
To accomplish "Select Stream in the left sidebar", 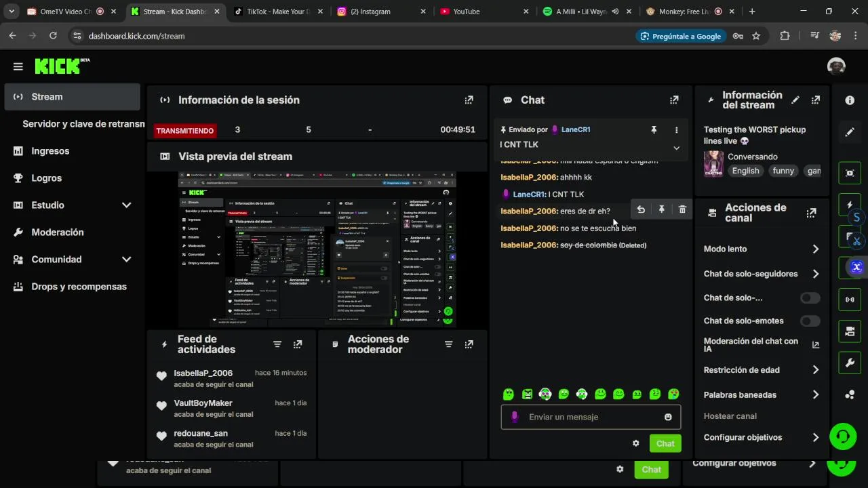I will 72,97.
